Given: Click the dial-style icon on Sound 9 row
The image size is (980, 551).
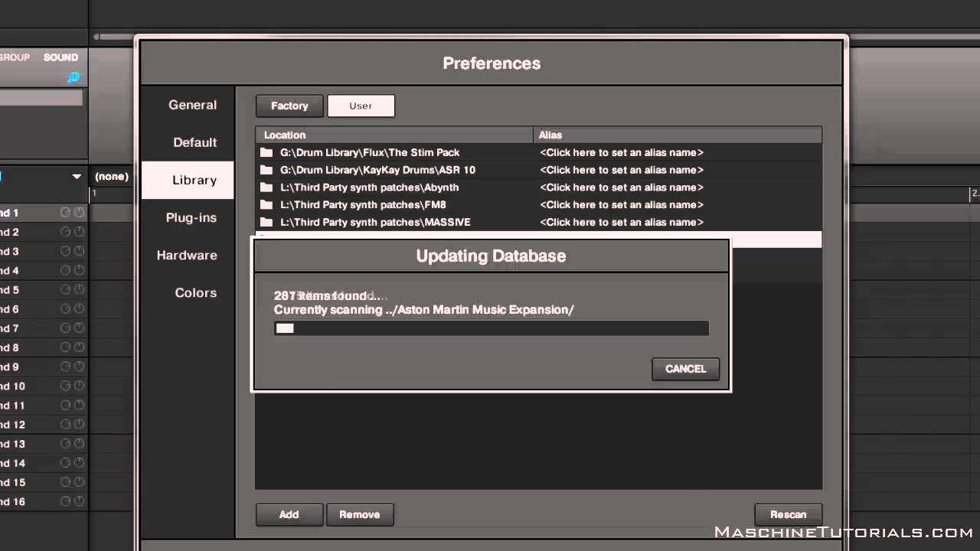Looking at the screenshot, I should click(65, 367).
